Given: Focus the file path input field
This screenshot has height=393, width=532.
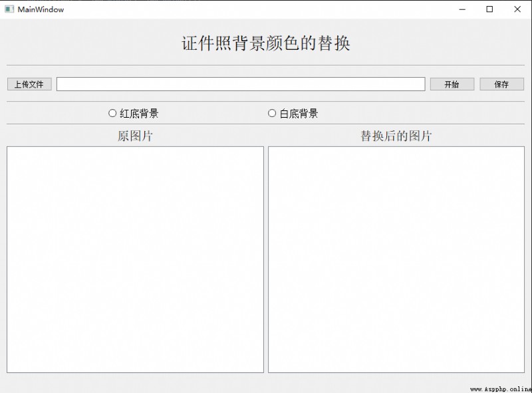Looking at the screenshot, I should point(241,84).
